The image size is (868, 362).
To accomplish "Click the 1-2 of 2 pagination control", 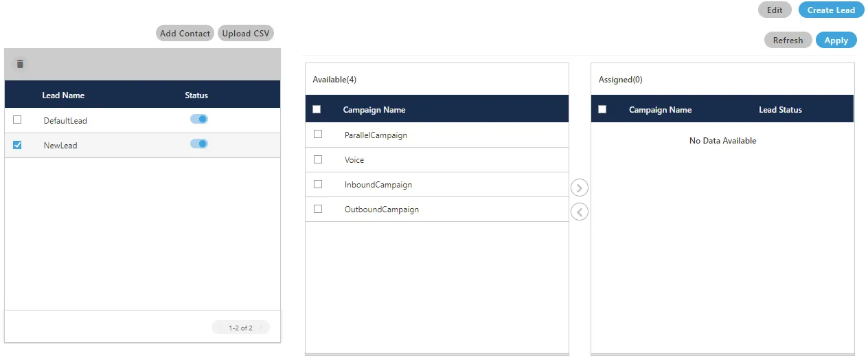I will [240, 328].
